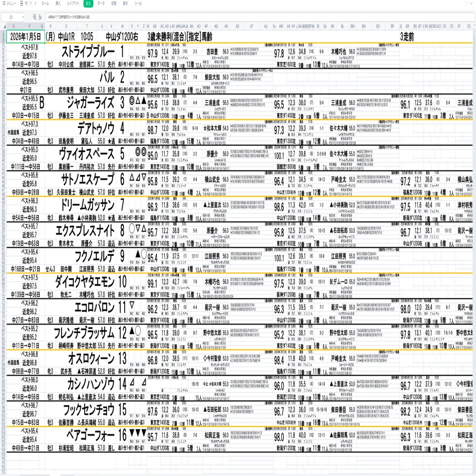The height and width of the screenshot is (476, 476).
Task: Click the 3歳未勝利(混合)[指定]馬齢 cell
Action: [180, 37]
